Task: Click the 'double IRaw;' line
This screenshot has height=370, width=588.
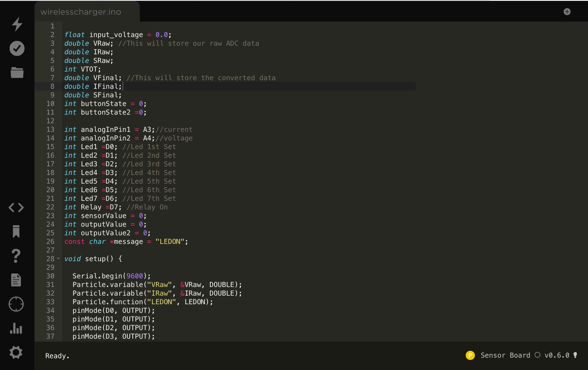Action: (89, 52)
